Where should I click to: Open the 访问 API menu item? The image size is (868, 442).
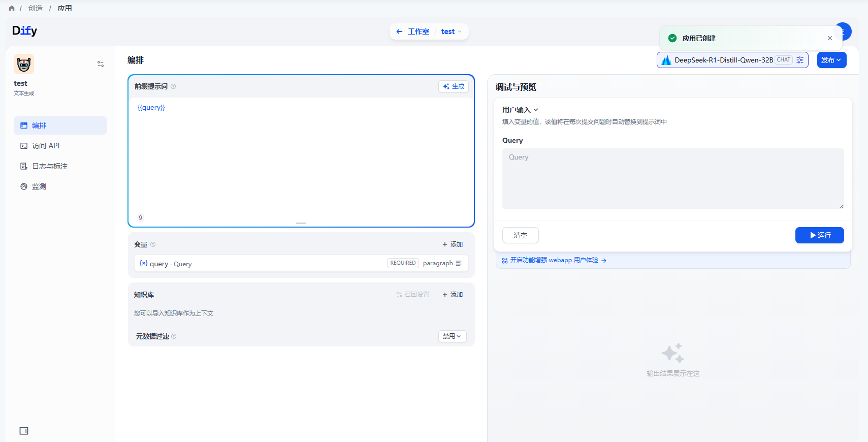click(x=46, y=146)
